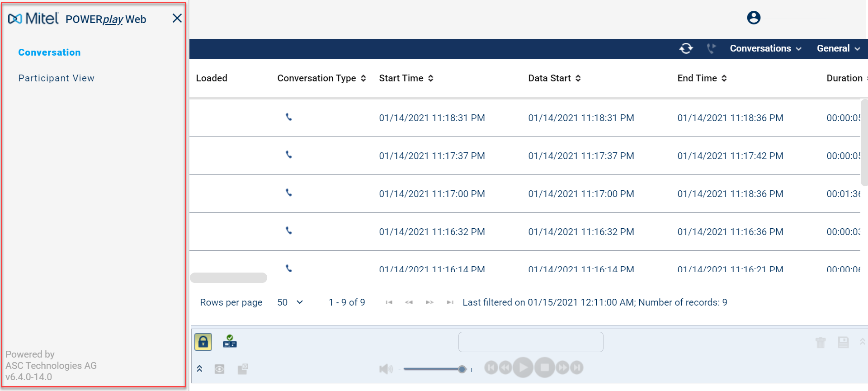Click the volume slider handle
This screenshot has width=868, height=391.
(x=462, y=369)
